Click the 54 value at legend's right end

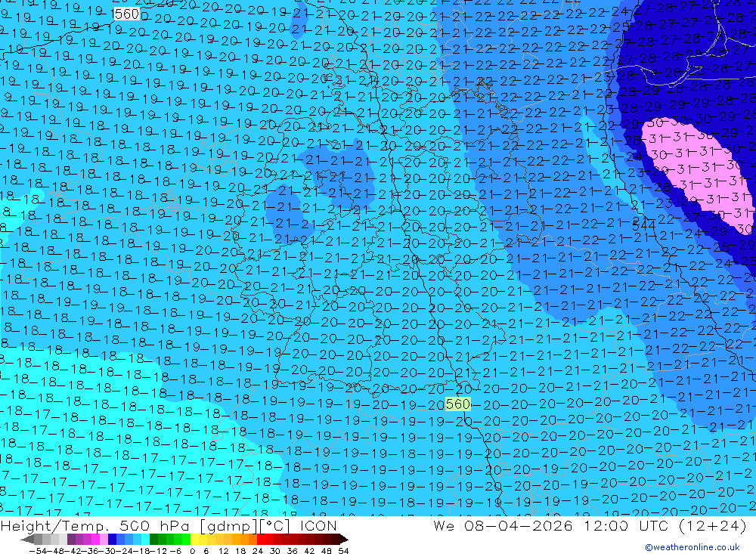point(342,550)
